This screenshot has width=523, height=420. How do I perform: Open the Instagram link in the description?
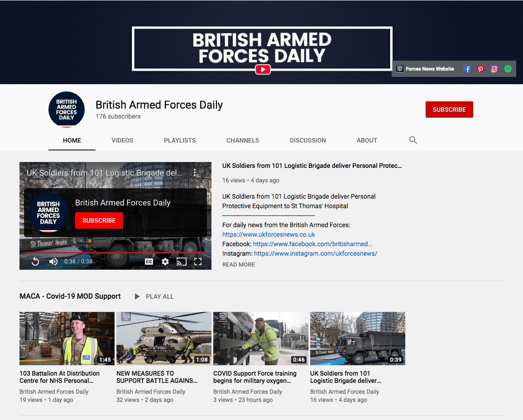click(x=316, y=253)
